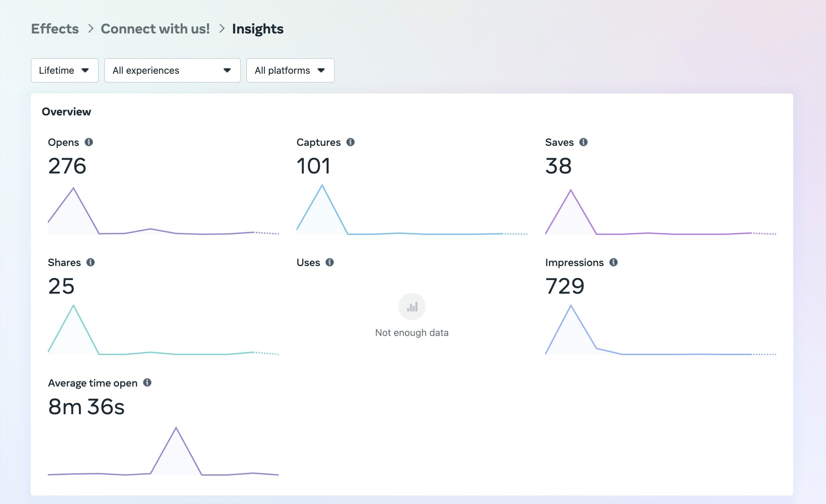Click the info icon next to Uses
Screen dimensions: 826x504
tap(330, 262)
